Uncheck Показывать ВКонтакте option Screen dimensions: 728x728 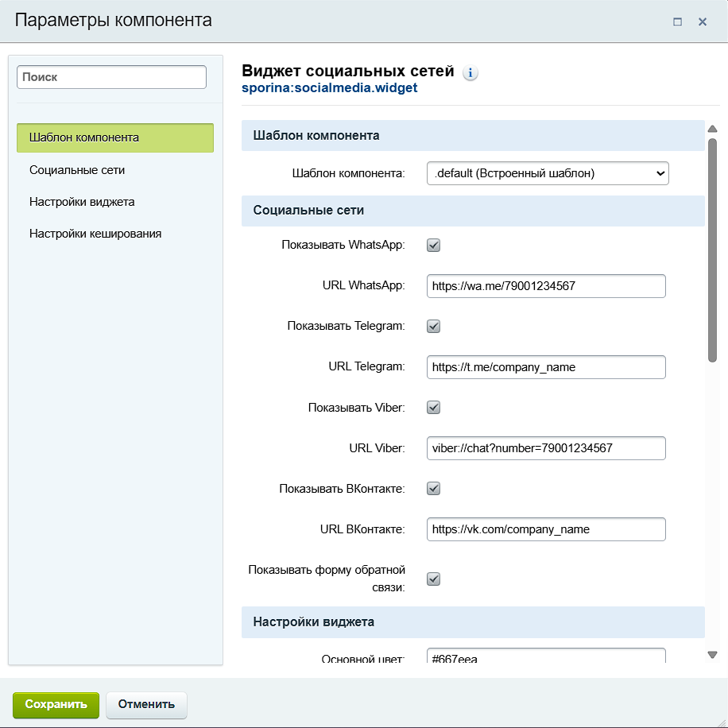point(433,488)
